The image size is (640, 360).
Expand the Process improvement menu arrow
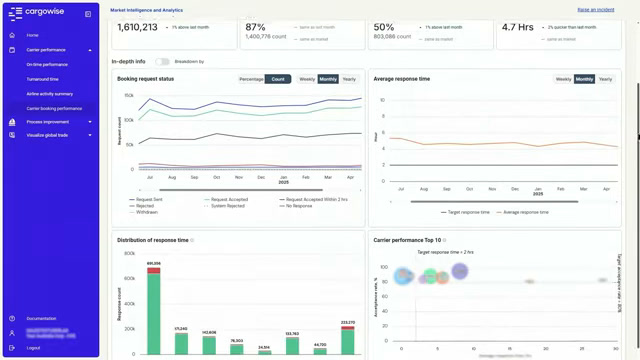(x=90, y=122)
